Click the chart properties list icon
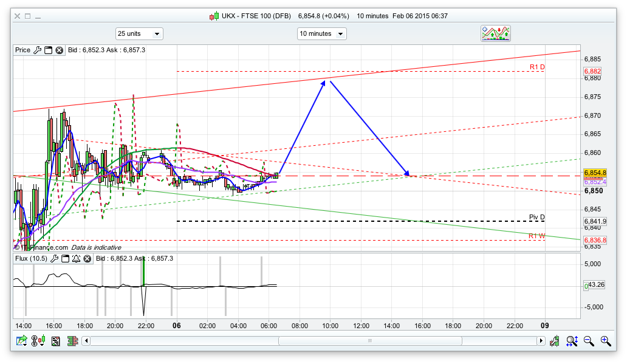Viewport: 627px width, 364px height. [56, 342]
